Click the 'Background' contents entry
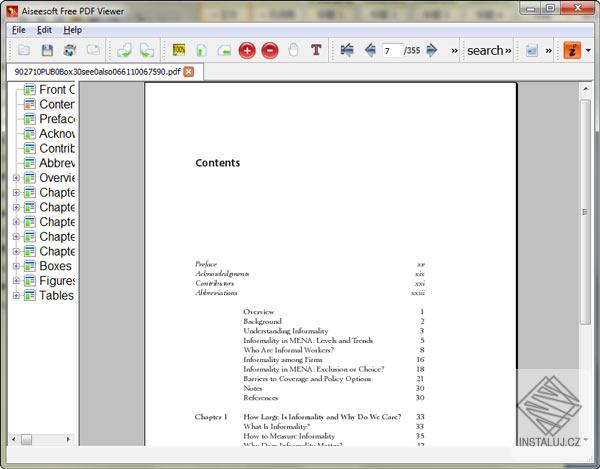Screen dimensions: 600x469 [x=262, y=321]
